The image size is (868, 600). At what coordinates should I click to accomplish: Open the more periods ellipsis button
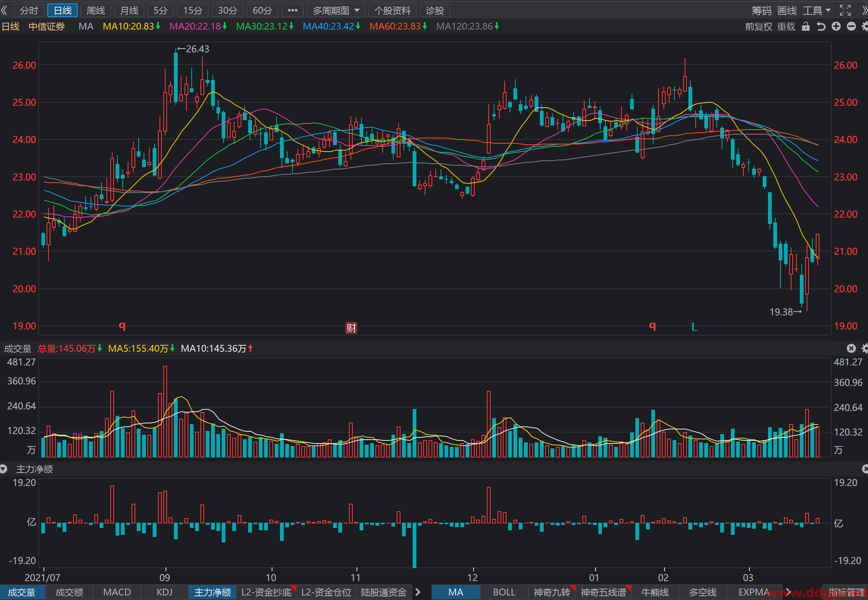pos(292,10)
